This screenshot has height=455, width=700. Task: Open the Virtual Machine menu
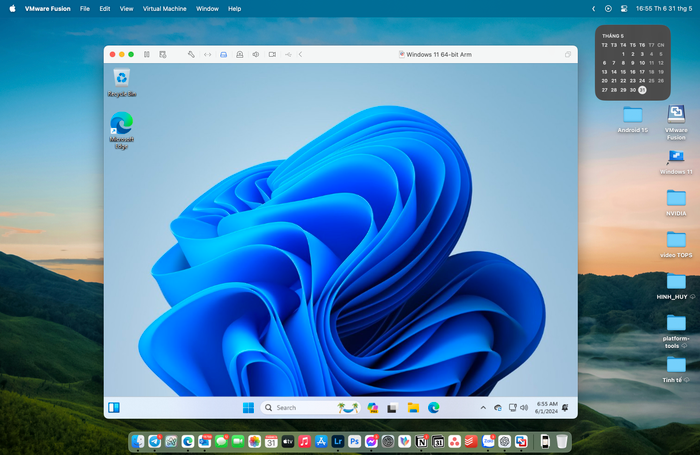point(164,8)
